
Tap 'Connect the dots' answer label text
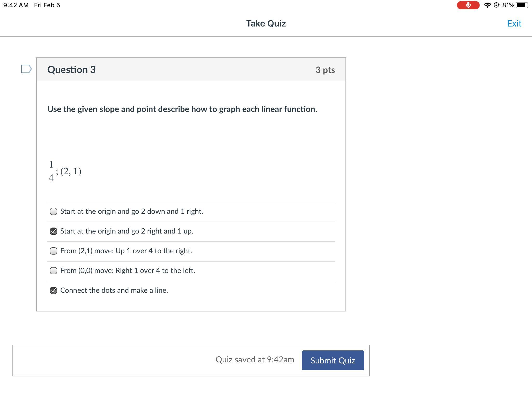[114, 290]
